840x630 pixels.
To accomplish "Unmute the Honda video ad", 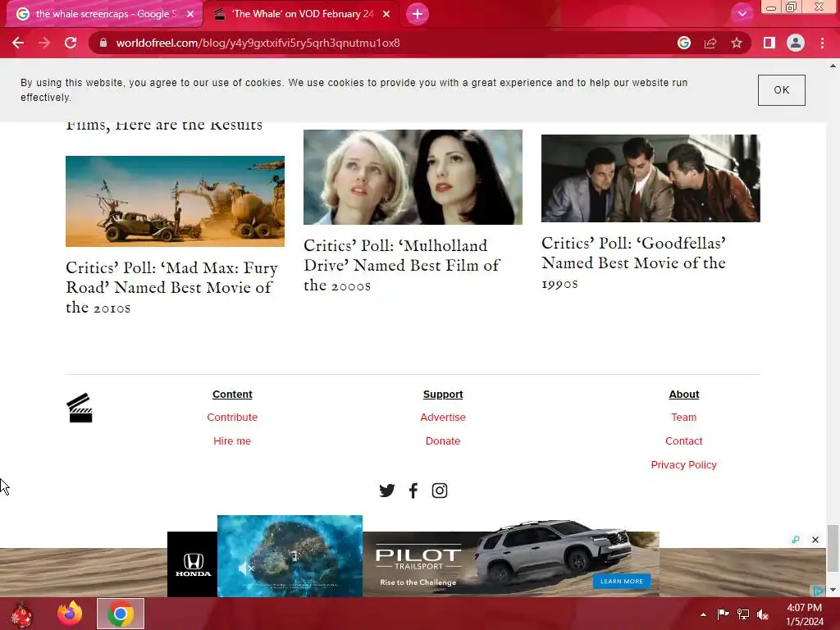I will (246, 568).
